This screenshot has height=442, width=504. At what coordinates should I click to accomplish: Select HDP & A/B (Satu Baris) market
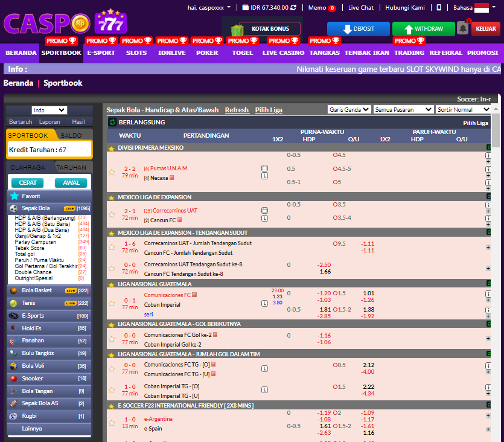click(42, 224)
